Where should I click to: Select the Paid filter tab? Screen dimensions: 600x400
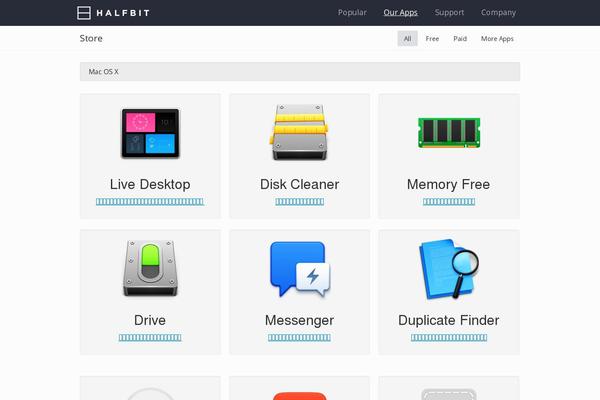click(460, 39)
